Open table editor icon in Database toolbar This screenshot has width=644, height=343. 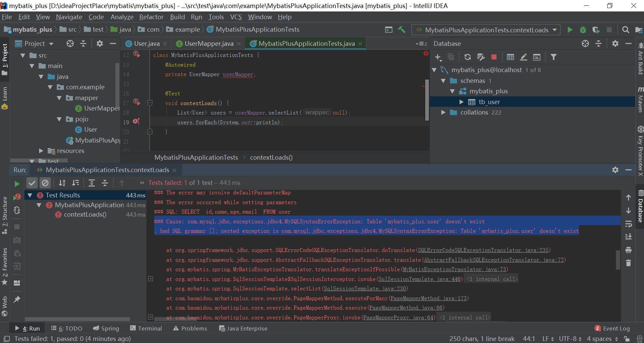tap(510, 57)
